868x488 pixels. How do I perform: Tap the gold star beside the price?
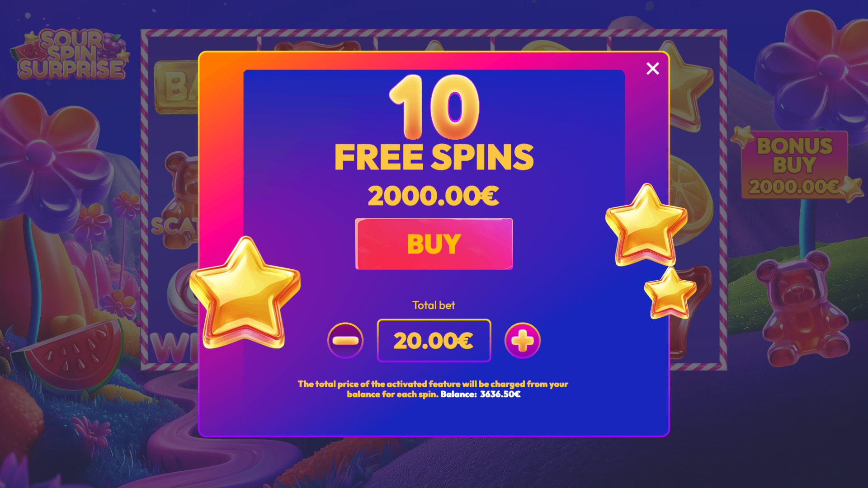pyautogui.click(x=646, y=225)
